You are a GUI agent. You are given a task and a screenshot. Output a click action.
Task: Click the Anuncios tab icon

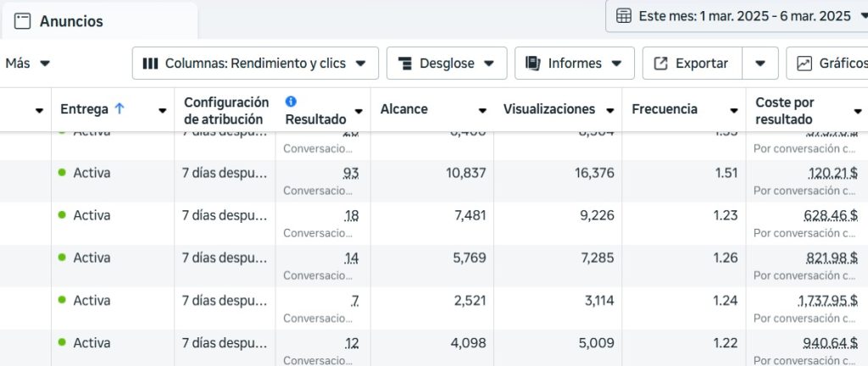click(24, 21)
